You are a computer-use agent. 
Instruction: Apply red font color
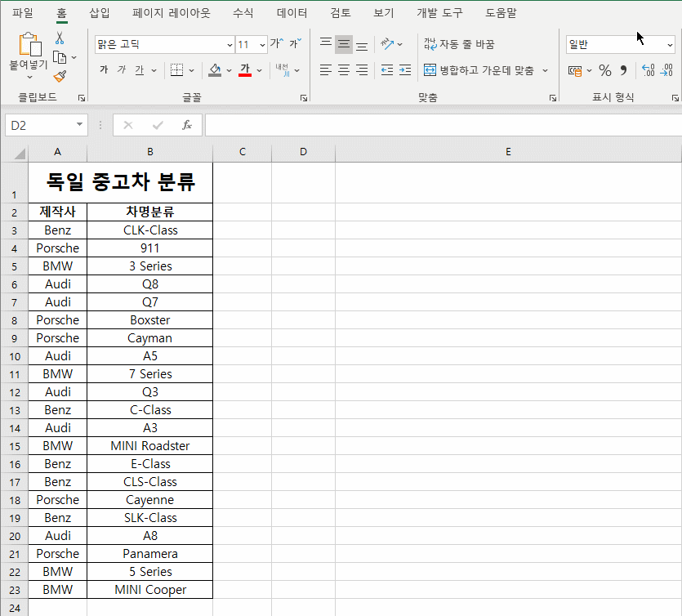245,69
